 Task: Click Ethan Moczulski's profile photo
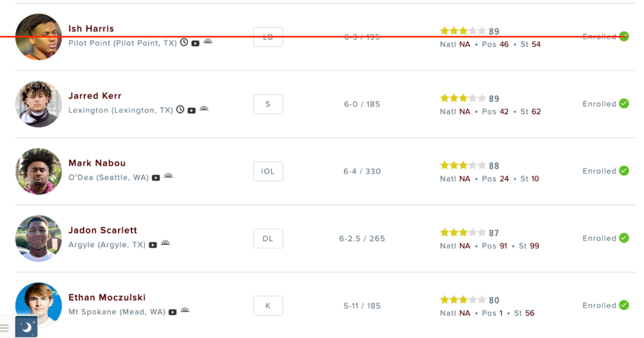(x=39, y=305)
